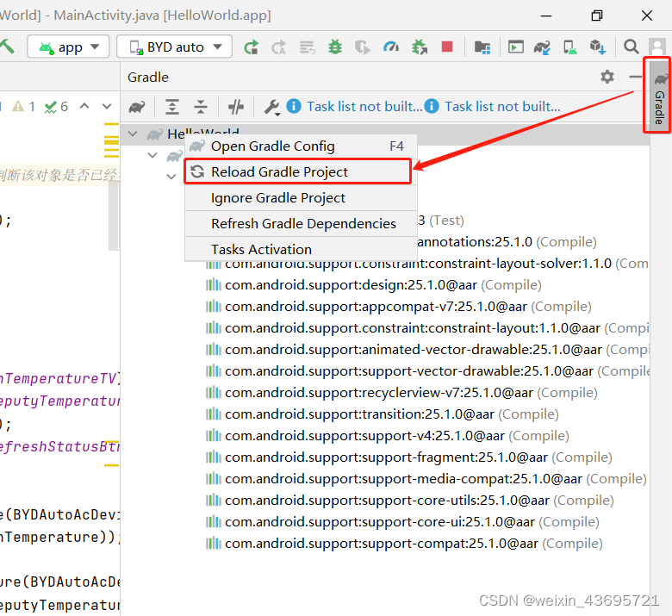The width and height of the screenshot is (672, 616).
Task: Click the Search Everywhere magnifier icon
Action: coord(631,47)
